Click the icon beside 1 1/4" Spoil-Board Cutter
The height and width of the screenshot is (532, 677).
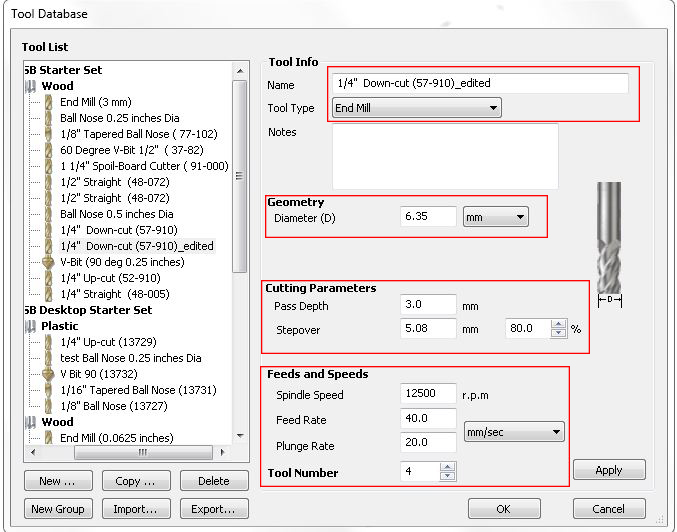point(49,166)
